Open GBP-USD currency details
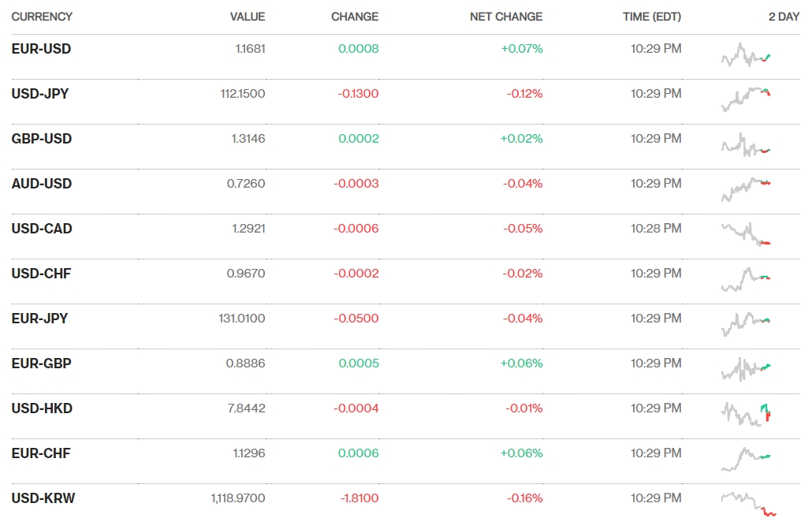Screen dimensions: 812x522 [x=42, y=139]
